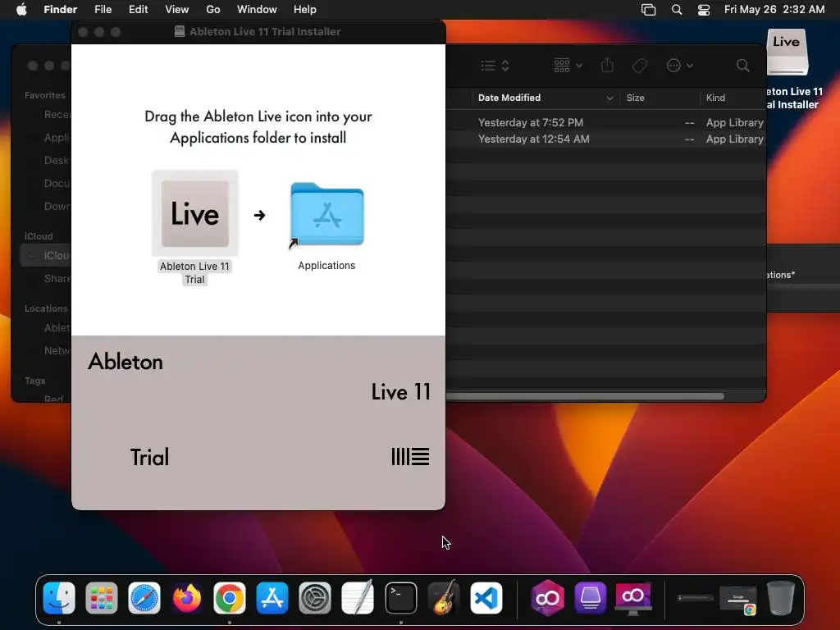Launch GarageBand from the Dock

(444, 598)
